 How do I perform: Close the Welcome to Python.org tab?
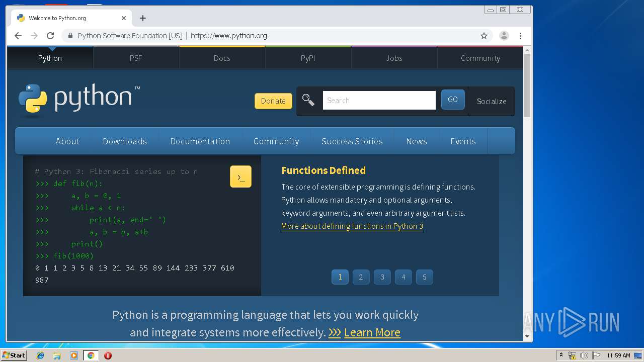click(x=124, y=18)
